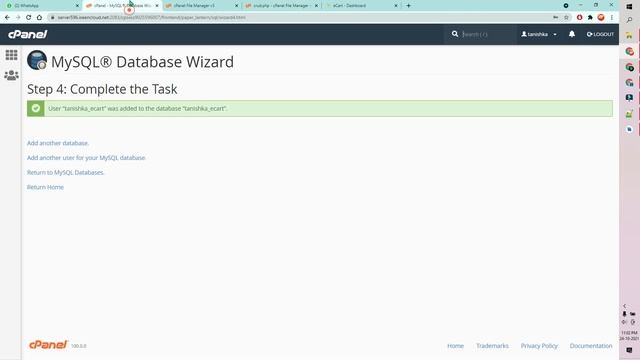640x360 pixels.
Task: Open the taskbar notification center
Action: pos(629,350)
